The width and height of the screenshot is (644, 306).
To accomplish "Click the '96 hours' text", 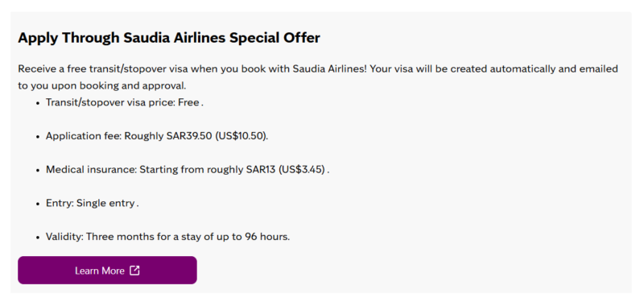I will [267, 237].
